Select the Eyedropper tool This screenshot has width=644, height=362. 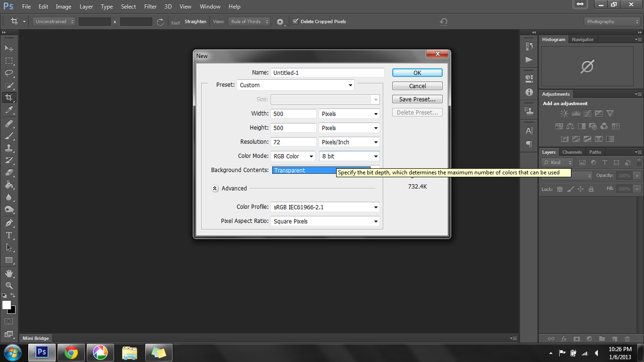9,110
